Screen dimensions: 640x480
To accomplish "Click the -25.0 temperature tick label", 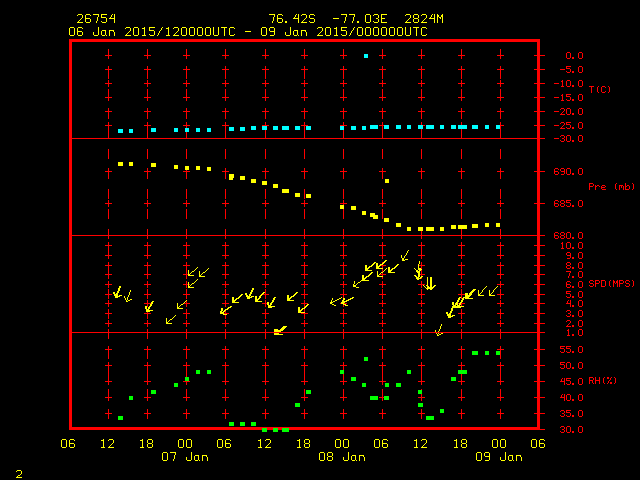I will 569,126.
